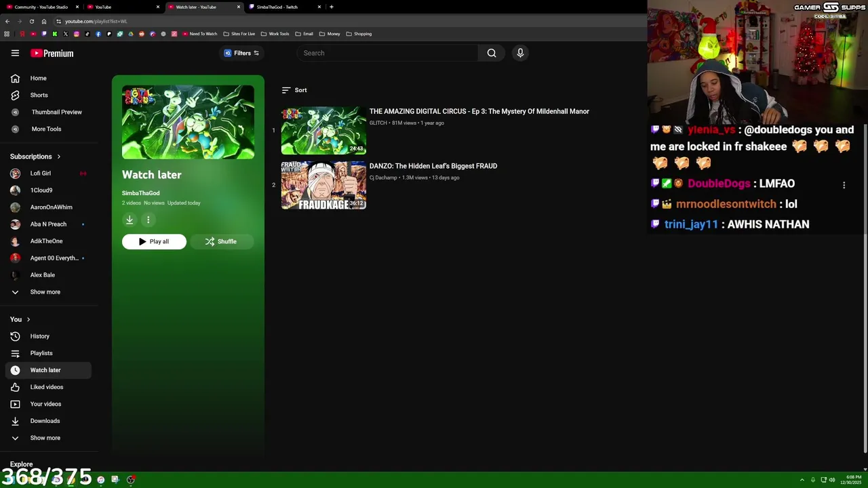Open Cj Dachamp channel link

point(383,178)
